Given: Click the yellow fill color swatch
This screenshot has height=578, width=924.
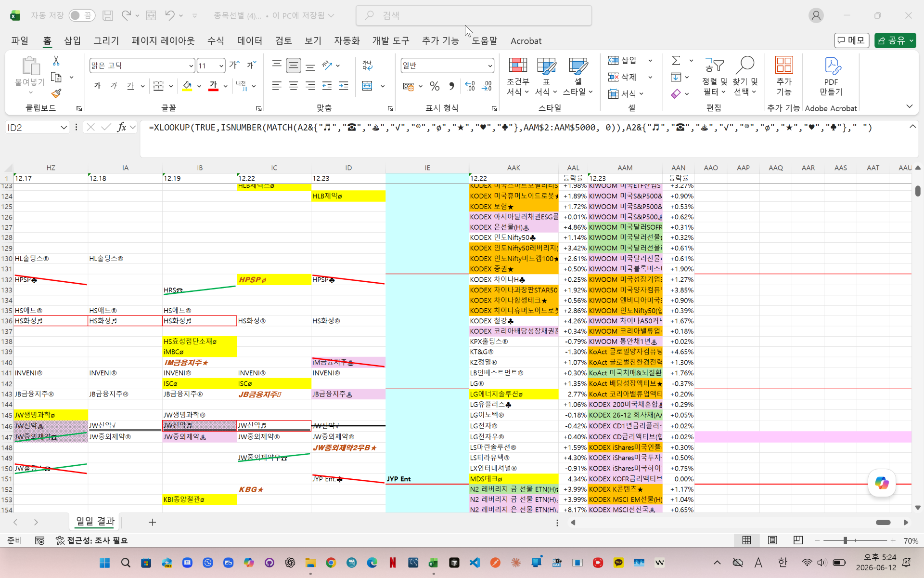Looking at the screenshot, I should pyautogui.click(x=187, y=86).
